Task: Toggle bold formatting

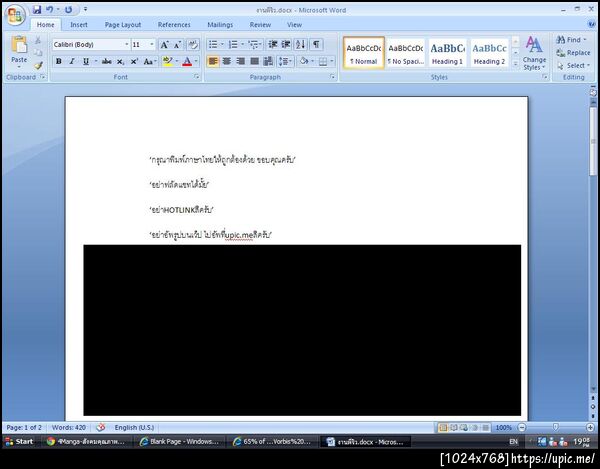Action: coord(59,61)
